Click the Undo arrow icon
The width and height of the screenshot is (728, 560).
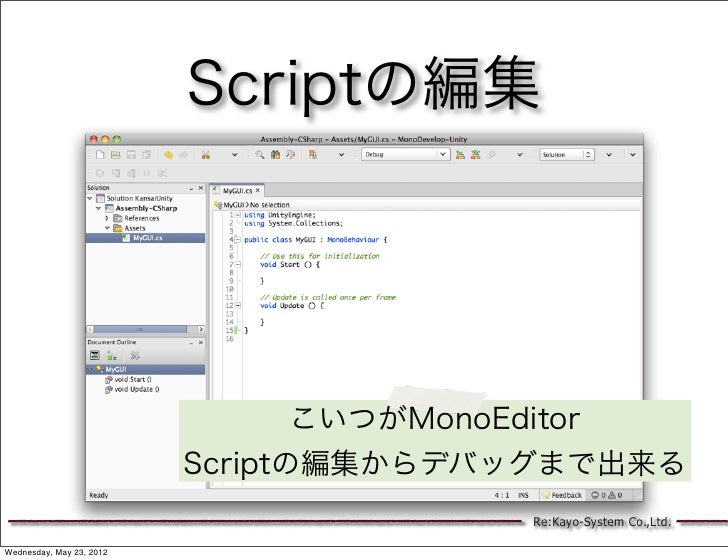point(168,155)
